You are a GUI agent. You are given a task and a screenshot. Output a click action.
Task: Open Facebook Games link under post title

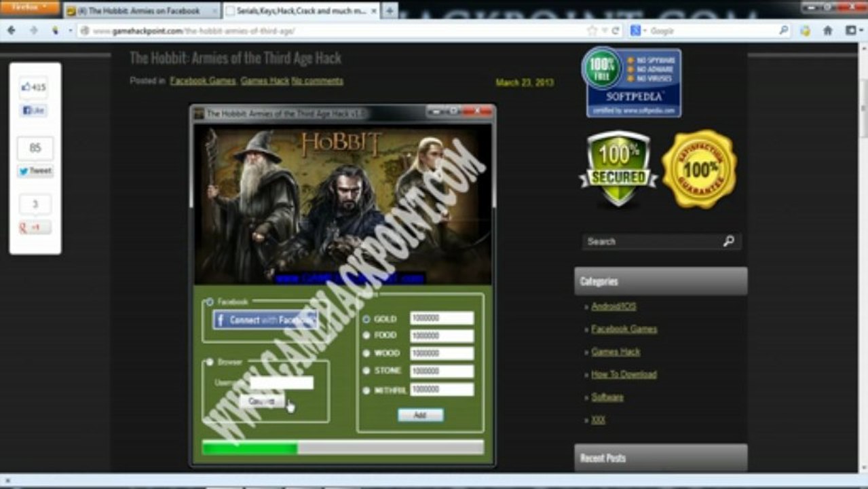click(x=203, y=81)
